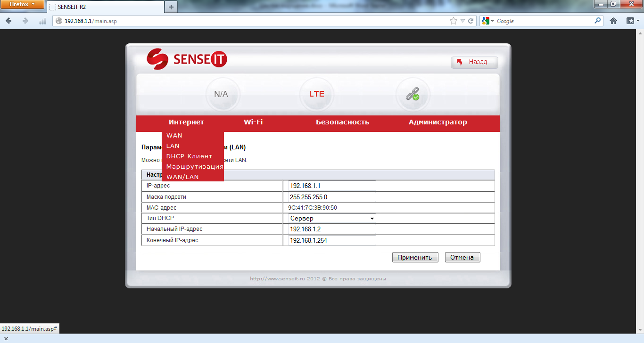Choose Маршрутизация menu entry

point(195,167)
